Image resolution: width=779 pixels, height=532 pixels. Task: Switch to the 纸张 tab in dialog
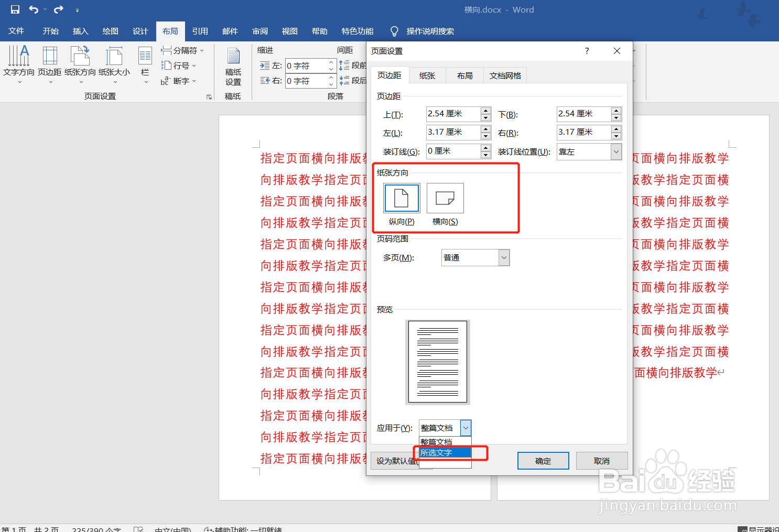point(427,75)
